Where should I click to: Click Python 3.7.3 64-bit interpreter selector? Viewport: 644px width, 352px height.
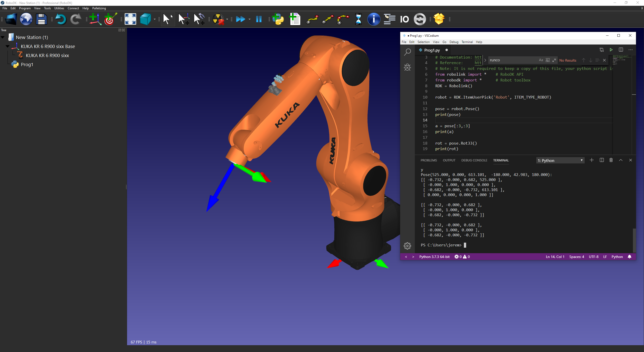434,257
